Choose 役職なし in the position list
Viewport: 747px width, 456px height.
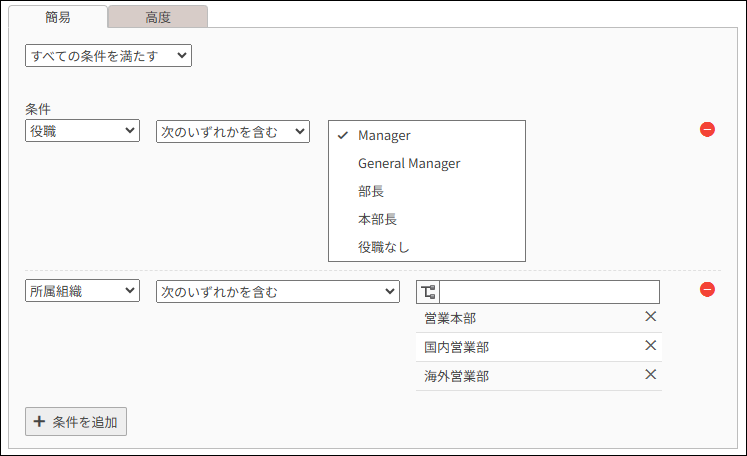pyautogui.click(x=383, y=247)
